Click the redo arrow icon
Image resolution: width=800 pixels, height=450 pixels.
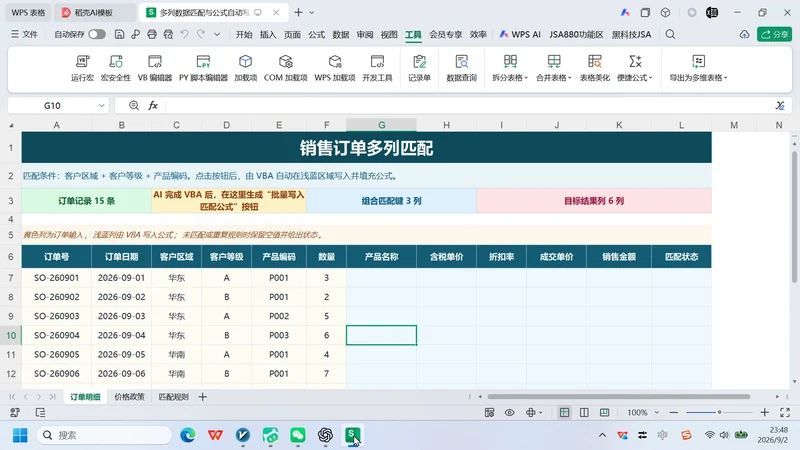201,34
